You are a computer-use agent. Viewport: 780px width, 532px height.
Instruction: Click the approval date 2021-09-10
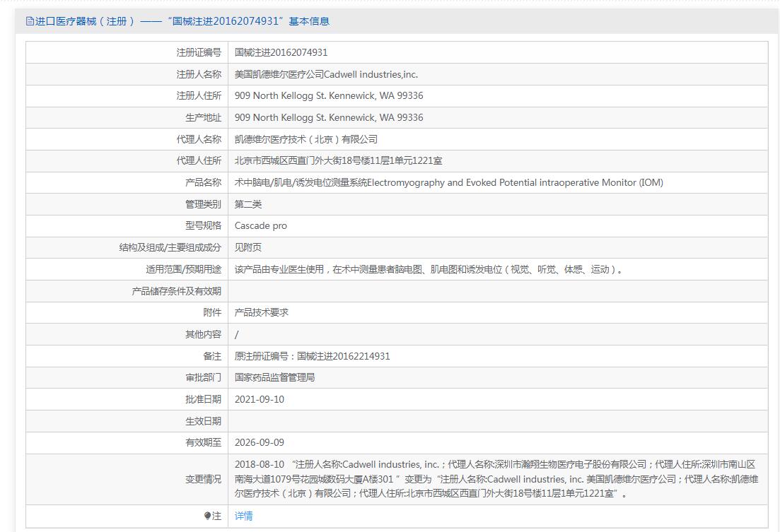tap(259, 399)
